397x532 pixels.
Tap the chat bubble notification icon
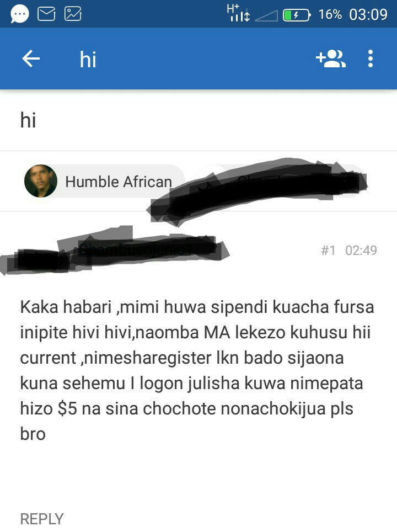20,14
